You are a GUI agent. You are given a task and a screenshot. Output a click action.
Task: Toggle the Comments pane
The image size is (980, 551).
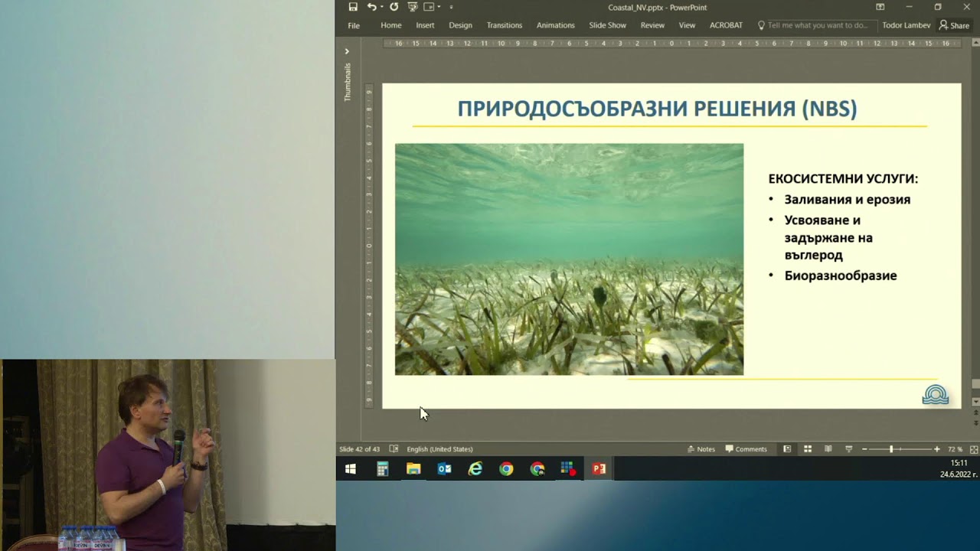[746, 449]
